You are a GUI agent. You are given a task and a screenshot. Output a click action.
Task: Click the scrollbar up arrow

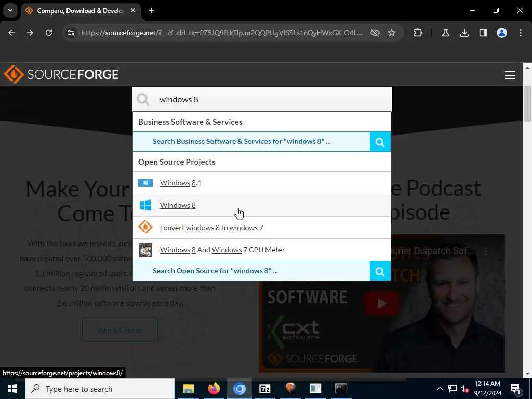point(527,68)
